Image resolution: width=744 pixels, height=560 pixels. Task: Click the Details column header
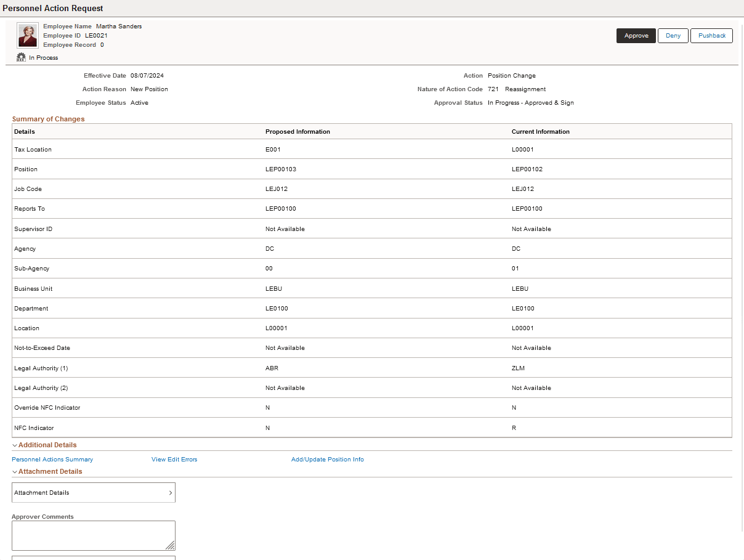pyautogui.click(x=25, y=132)
